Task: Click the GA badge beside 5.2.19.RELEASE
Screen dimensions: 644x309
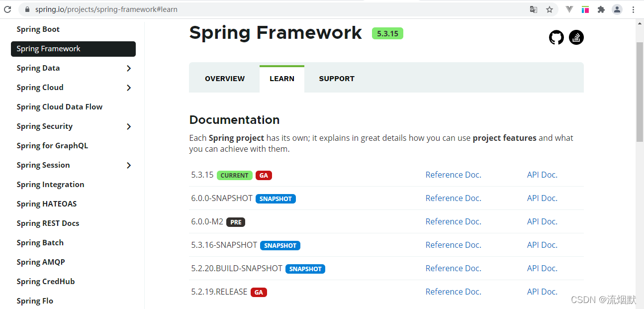Action: click(x=259, y=292)
